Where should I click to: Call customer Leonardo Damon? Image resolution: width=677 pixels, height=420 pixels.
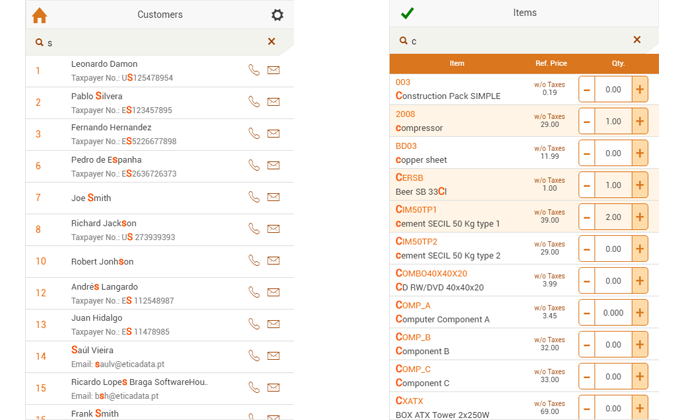click(254, 70)
